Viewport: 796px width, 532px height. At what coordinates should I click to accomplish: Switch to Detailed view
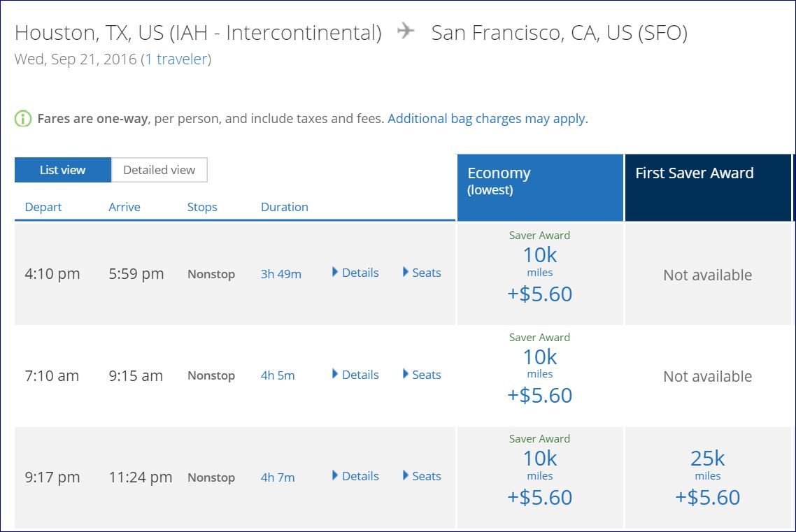[159, 170]
